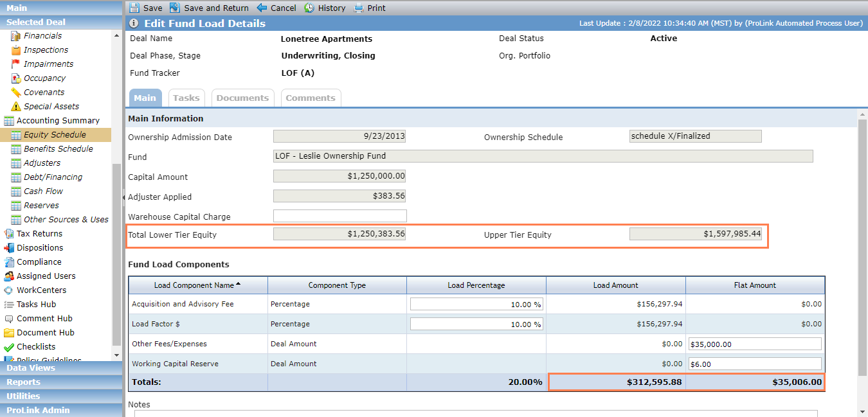868x417 pixels.
Task: Click the Cancel back-arrow icon
Action: [262, 8]
